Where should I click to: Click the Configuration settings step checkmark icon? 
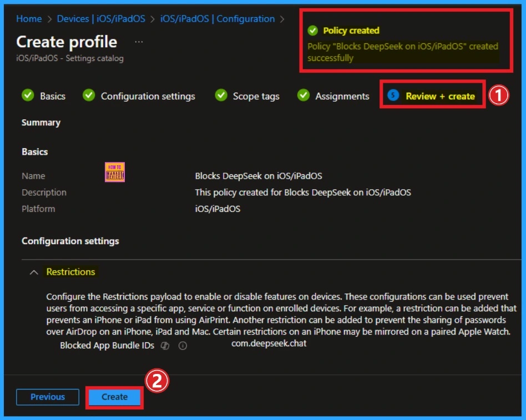click(89, 95)
